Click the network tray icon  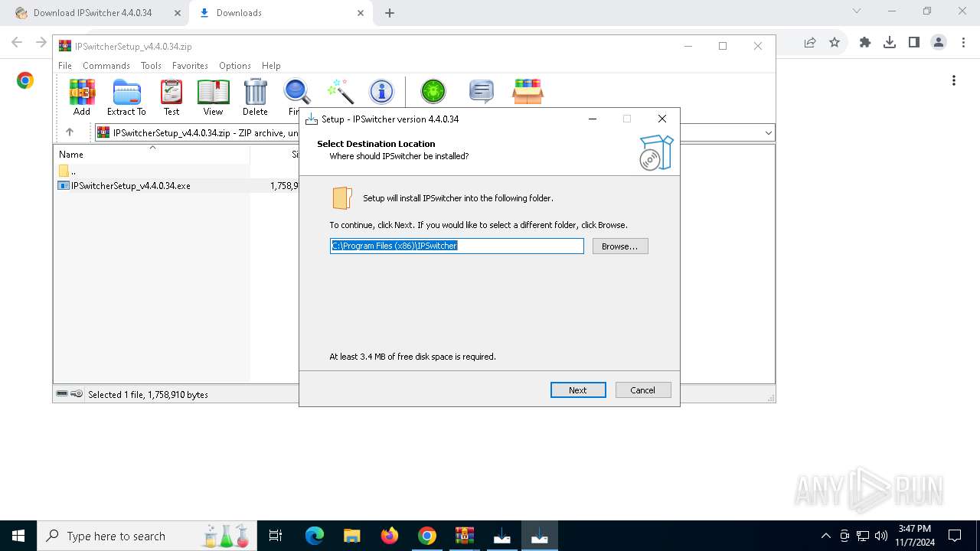863,536
